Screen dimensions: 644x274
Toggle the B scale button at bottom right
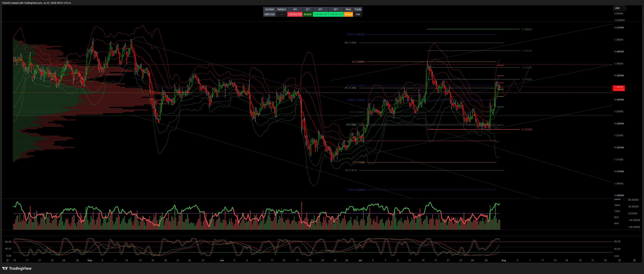(x=634, y=260)
